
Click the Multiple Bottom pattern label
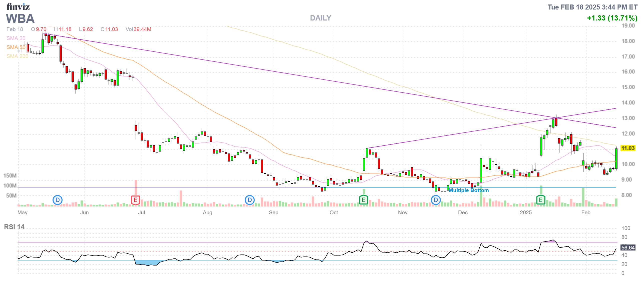[469, 190]
